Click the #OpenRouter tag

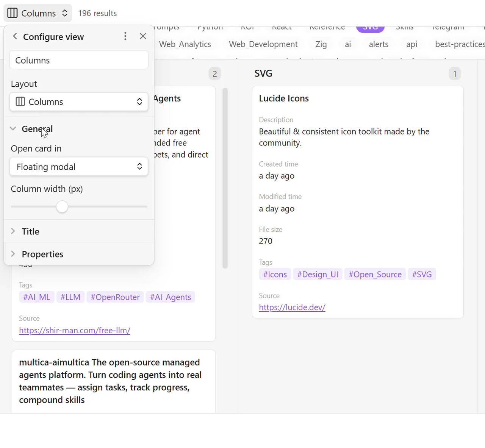coord(115,297)
